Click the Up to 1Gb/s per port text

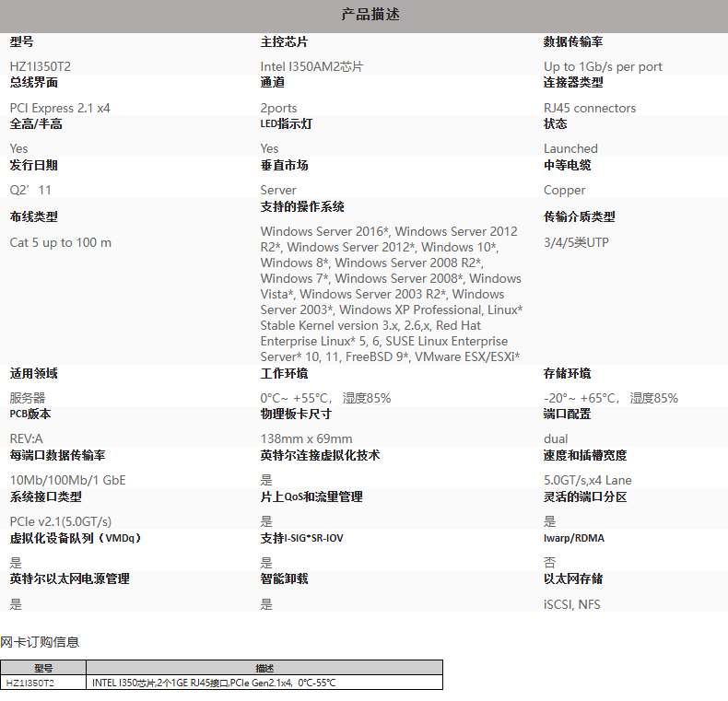(x=603, y=66)
